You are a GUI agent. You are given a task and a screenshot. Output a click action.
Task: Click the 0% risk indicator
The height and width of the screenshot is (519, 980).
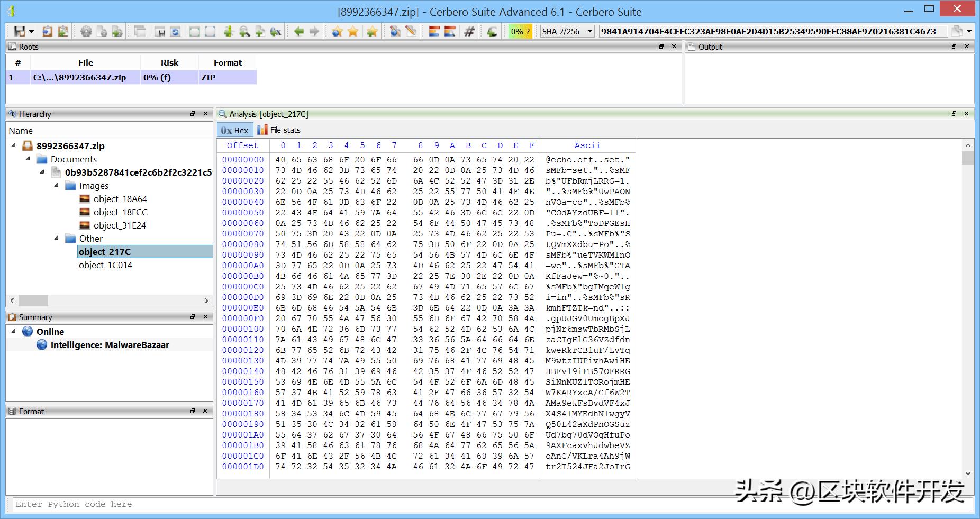click(520, 32)
